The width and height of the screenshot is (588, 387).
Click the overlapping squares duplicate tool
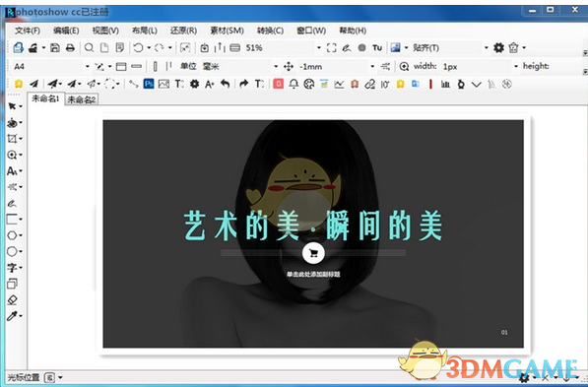pyautogui.click(x=12, y=284)
